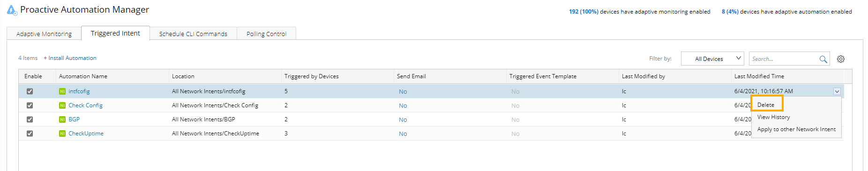868x171 pixels.
Task: Choose Delete from the context menu
Action: [x=766, y=105]
